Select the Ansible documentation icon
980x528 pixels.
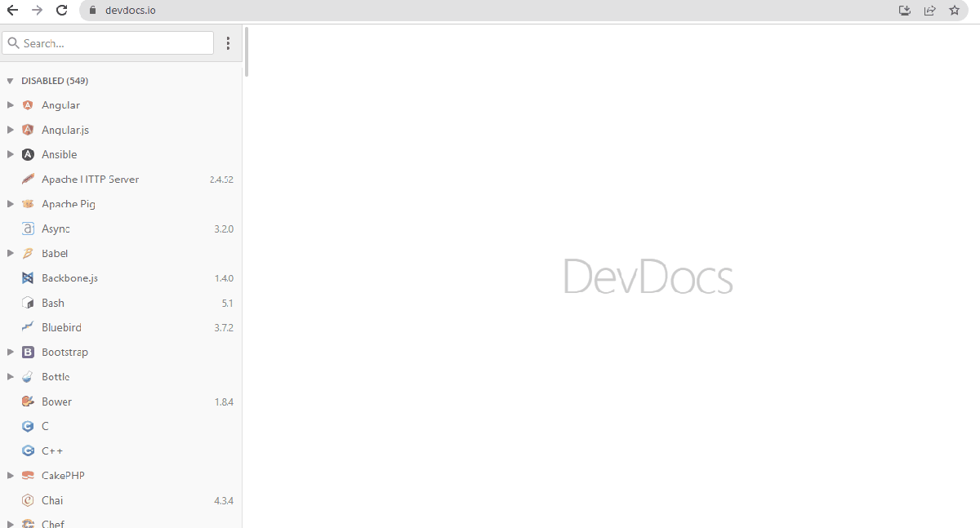tap(29, 154)
